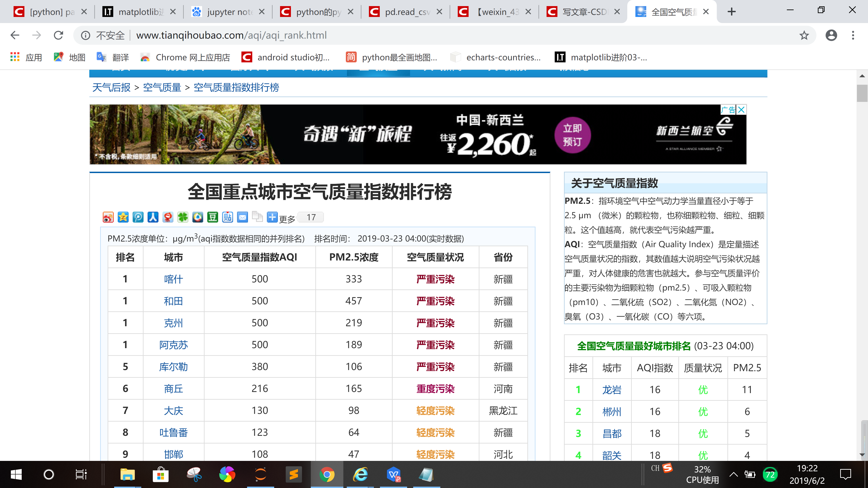Image resolution: width=868 pixels, height=488 pixels.
Task: Share to Renren blue icon
Action: point(153,217)
